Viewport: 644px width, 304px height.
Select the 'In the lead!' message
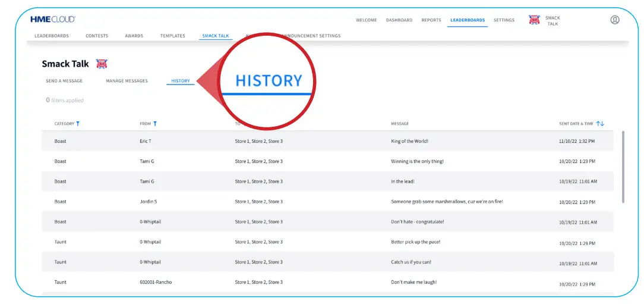403,181
